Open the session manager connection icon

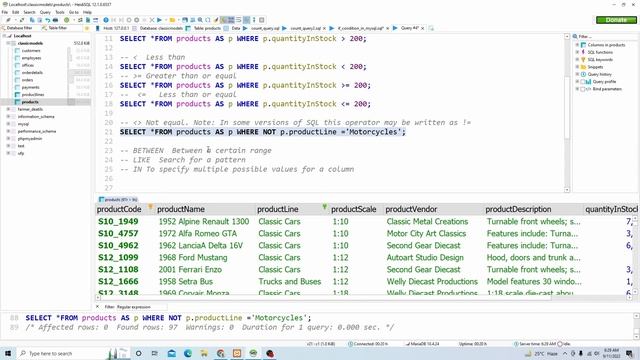[8, 20]
